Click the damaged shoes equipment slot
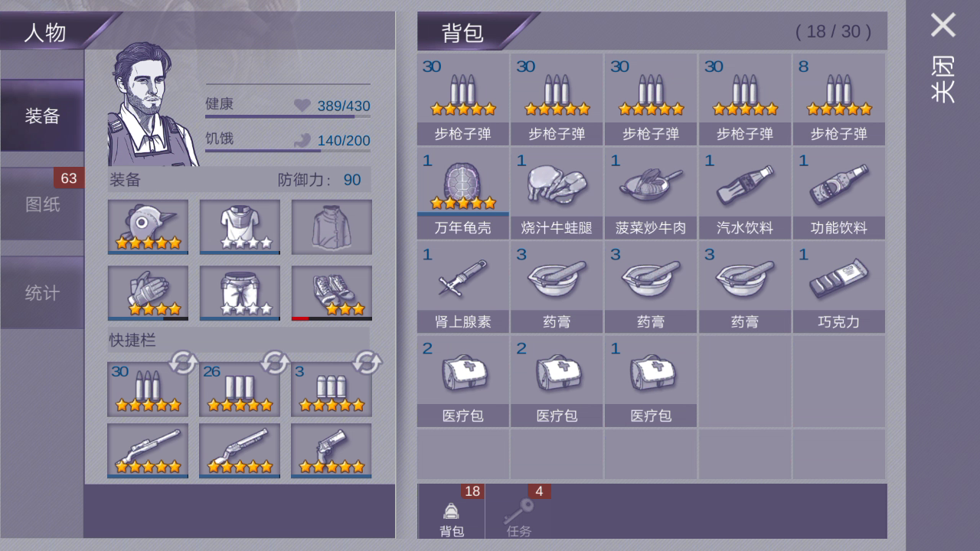 pos(332,293)
